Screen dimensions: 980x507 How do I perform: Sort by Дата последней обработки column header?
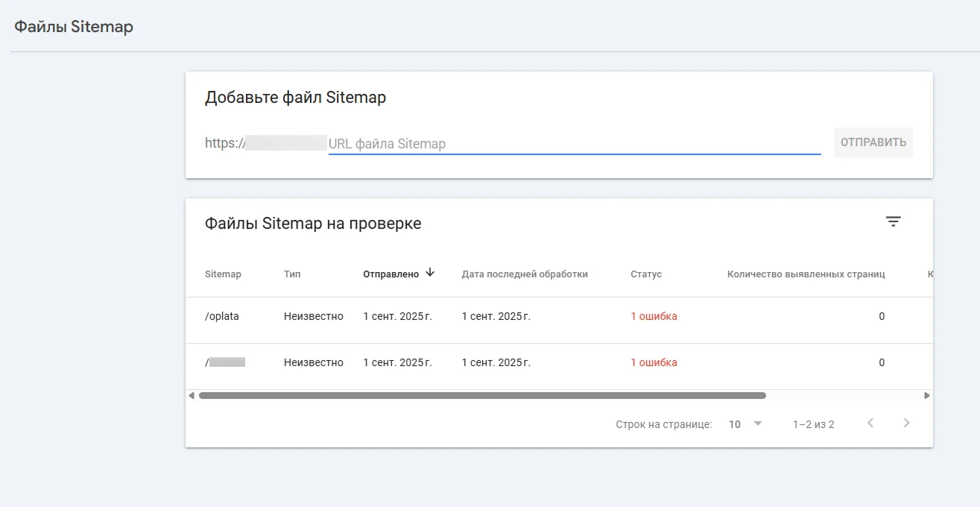pyautogui.click(x=525, y=274)
